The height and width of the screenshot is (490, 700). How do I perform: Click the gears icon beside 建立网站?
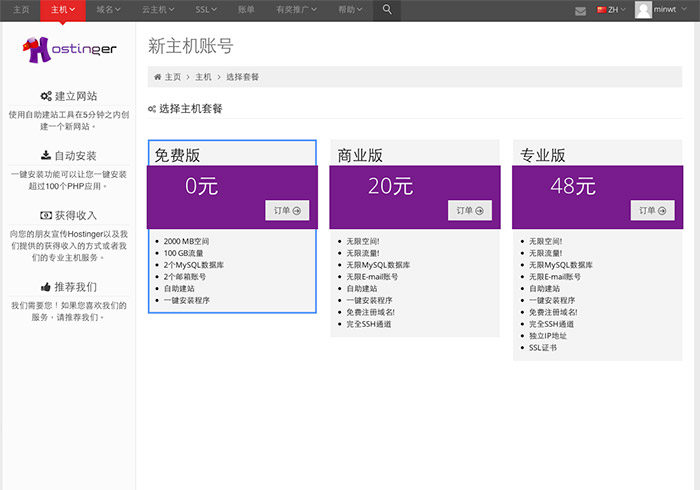pyautogui.click(x=46, y=96)
